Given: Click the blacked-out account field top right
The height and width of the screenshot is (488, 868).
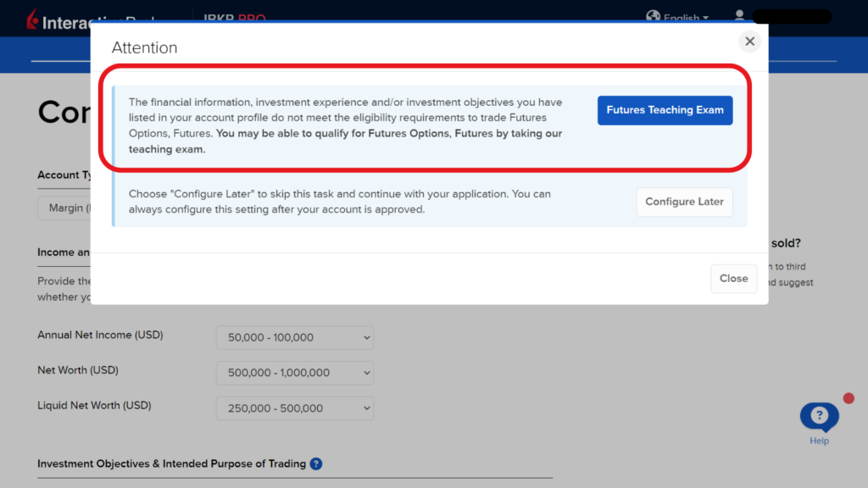Looking at the screenshot, I should click(791, 16).
